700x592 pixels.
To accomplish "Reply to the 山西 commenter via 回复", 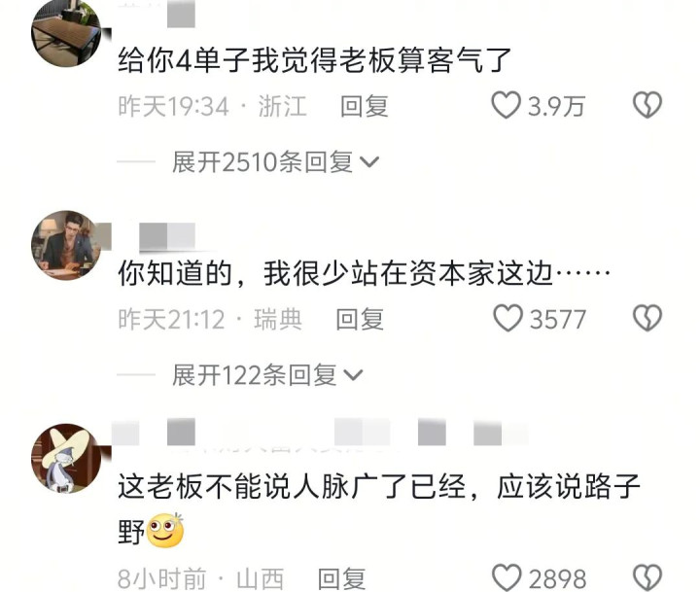I will (x=342, y=578).
